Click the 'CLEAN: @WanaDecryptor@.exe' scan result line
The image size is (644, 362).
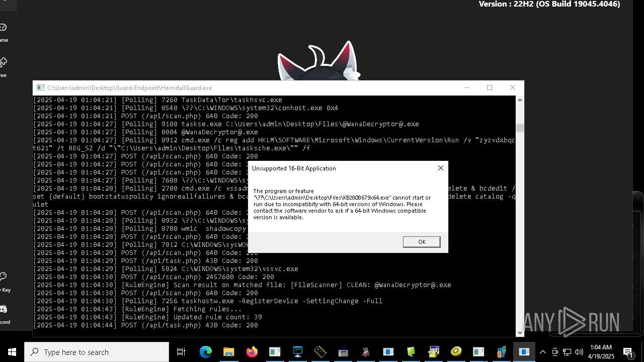[x=242, y=285]
